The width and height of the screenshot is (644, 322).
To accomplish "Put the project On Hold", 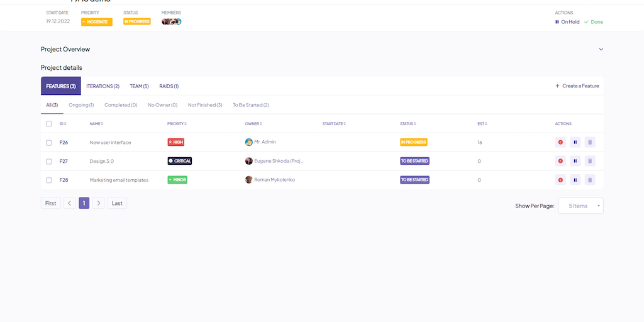I will [567, 22].
